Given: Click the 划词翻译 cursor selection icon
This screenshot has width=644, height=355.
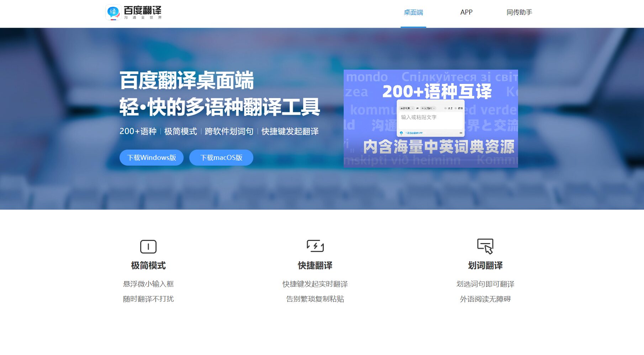Looking at the screenshot, I should 485,246.
